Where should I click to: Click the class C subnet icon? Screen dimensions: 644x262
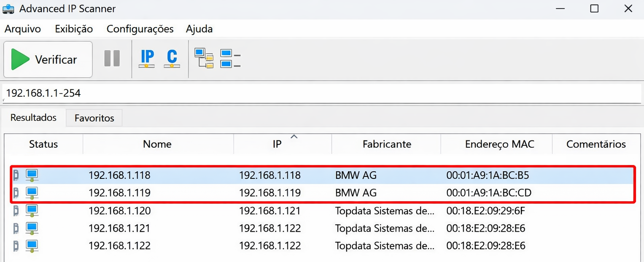(172, 59)
